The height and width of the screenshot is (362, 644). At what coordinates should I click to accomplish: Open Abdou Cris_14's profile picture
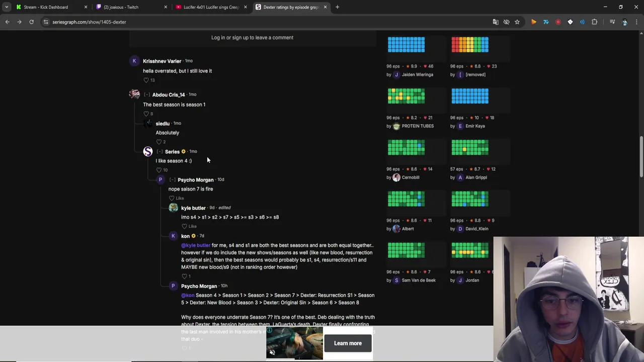[x=134, y=95]
